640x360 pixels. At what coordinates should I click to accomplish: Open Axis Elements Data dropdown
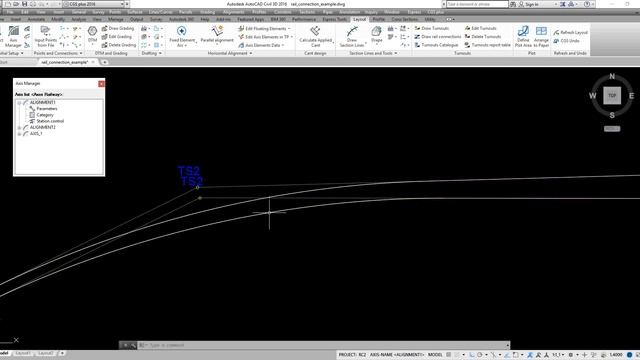pos(261,45)
